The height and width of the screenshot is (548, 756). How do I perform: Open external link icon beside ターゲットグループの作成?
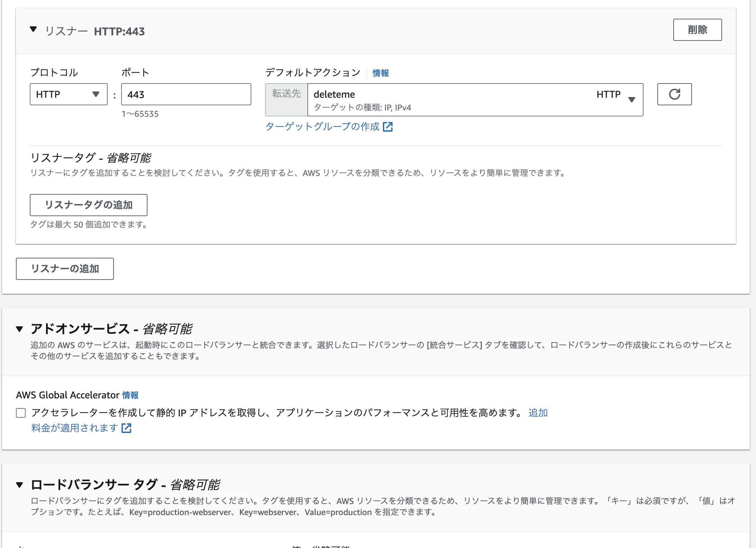coord(388,127)
